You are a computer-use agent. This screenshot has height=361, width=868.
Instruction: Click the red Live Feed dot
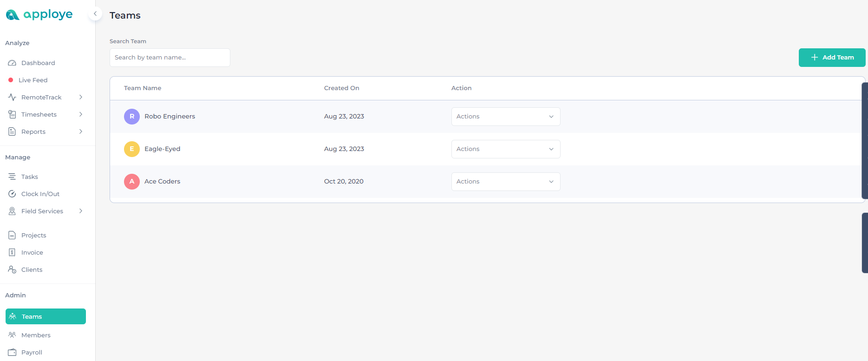11,80
